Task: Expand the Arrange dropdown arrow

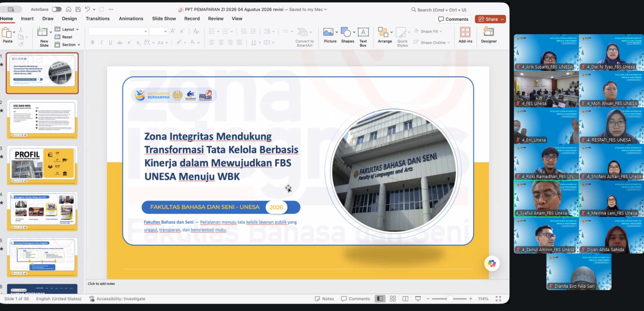Action: 392,32
